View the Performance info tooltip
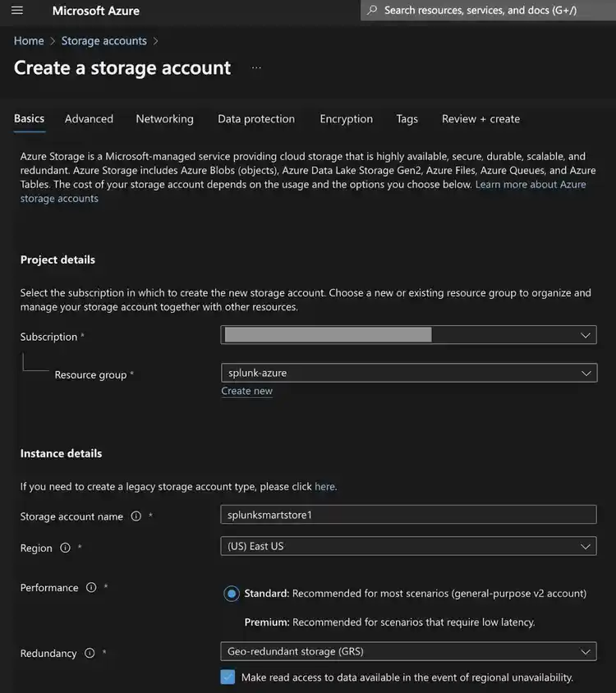The width and height of the screenshot is (616, 693). click(93, 587)
